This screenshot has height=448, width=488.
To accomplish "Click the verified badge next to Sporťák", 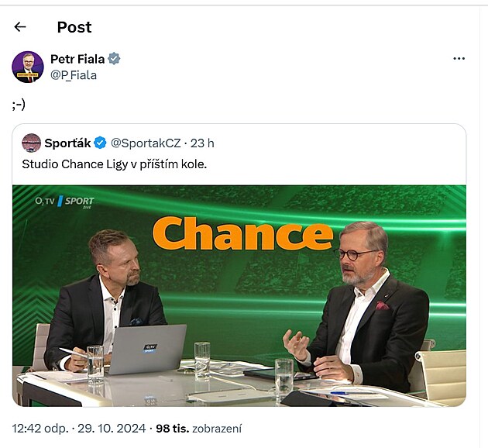I will [100, 143].
